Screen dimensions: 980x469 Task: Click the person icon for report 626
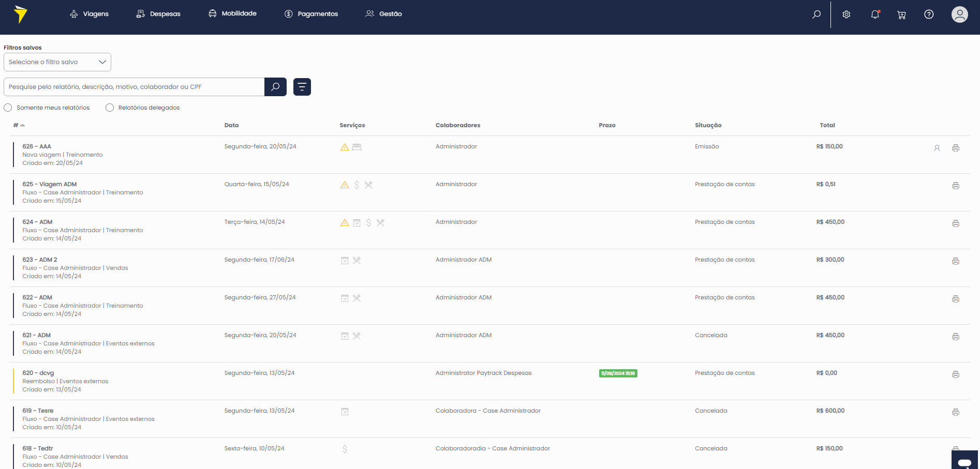tap(937, 148)
